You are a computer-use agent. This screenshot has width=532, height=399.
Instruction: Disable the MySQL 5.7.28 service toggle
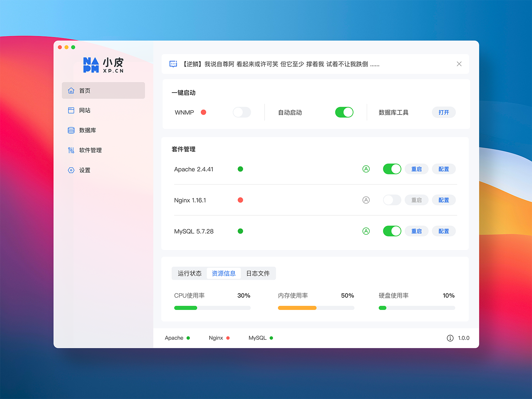(x=392, y=231)
